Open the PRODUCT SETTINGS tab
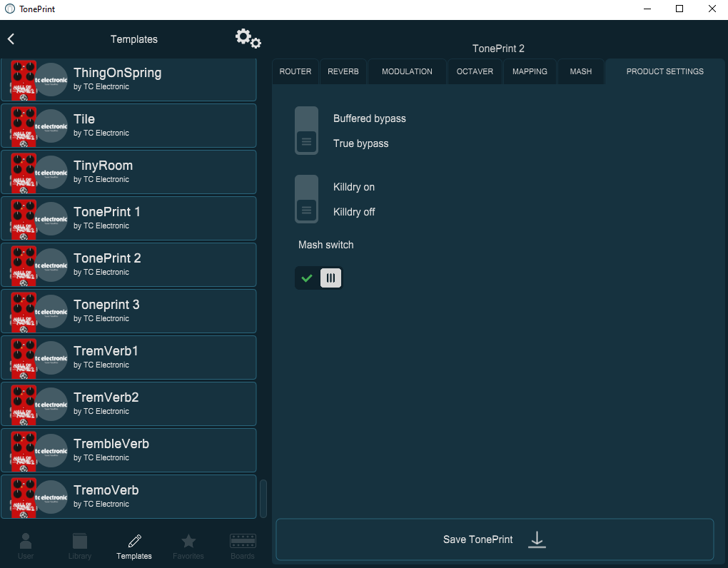The height and width of the screenshot is (568, 728). [665, 71]
